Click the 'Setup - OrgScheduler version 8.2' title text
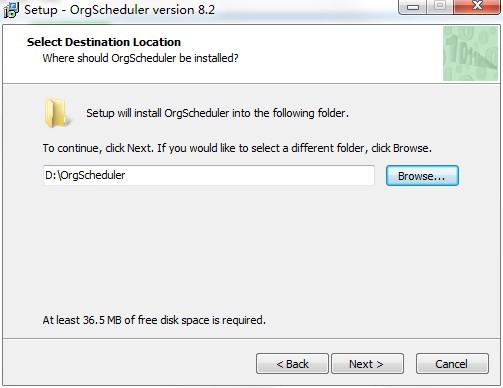The height and width of the screenshot is (388, 503). point(120,10)
